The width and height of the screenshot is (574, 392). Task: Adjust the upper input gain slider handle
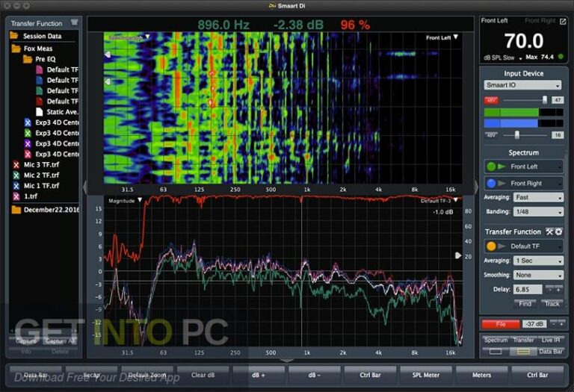(545, 100)
